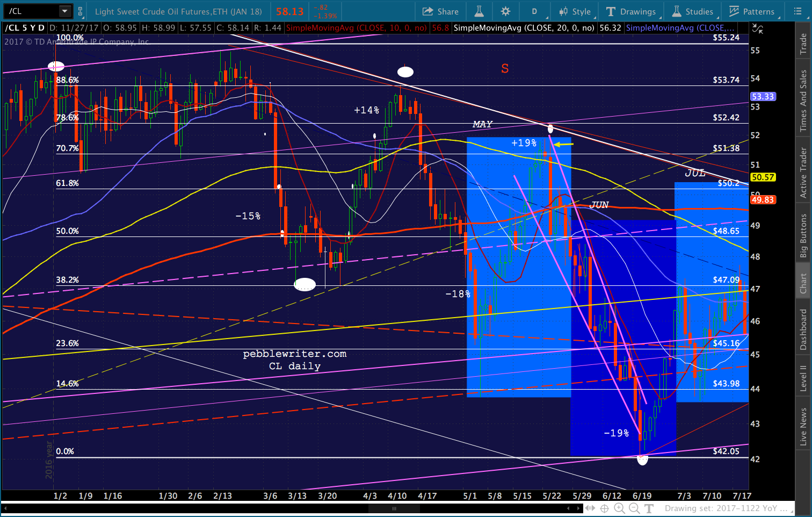Select the crosshair pan tool icon

(x=605, y=508)
